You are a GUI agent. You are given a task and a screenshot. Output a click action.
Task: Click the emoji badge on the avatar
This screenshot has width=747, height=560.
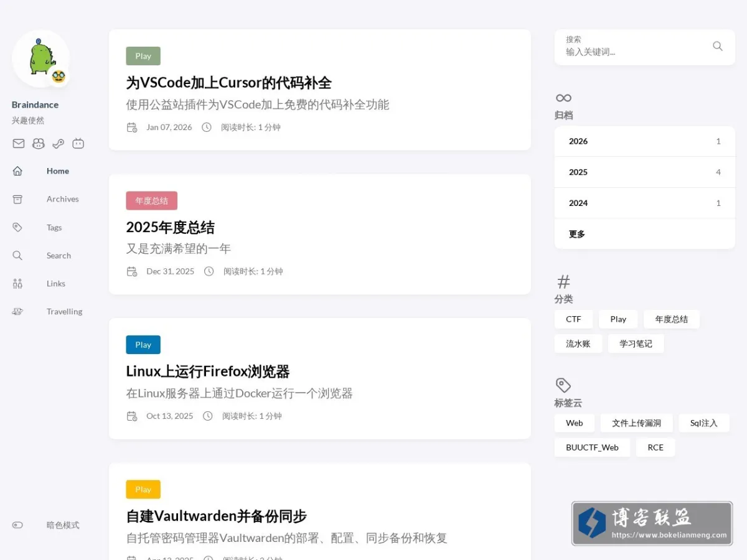(59, 76)
